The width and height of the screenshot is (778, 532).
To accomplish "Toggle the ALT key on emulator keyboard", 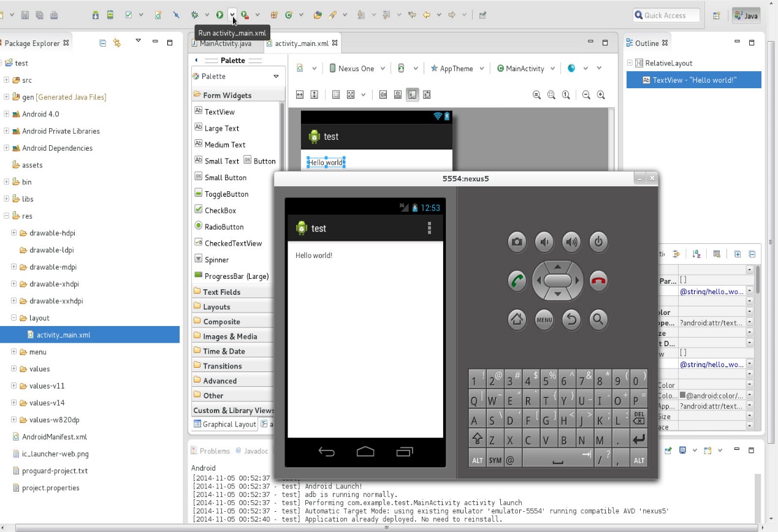I will (477, 458).
